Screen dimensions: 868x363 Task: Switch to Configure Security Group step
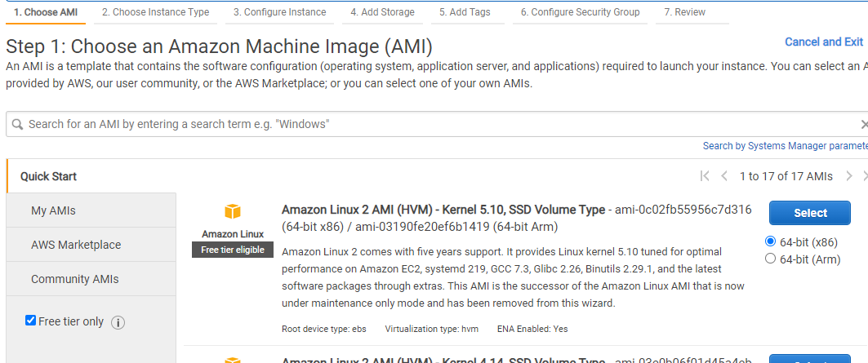tap(580, 12)
